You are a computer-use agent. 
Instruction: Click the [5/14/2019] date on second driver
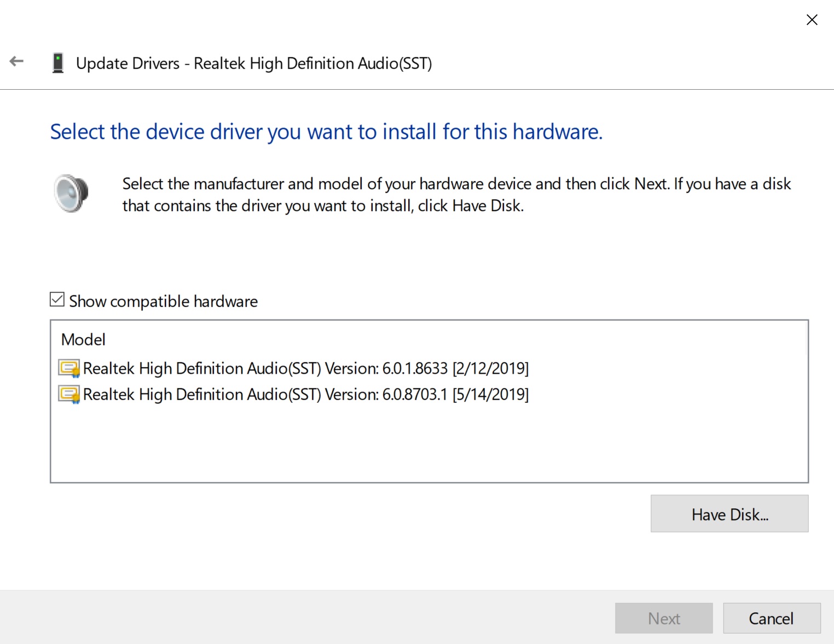point(490,394)
